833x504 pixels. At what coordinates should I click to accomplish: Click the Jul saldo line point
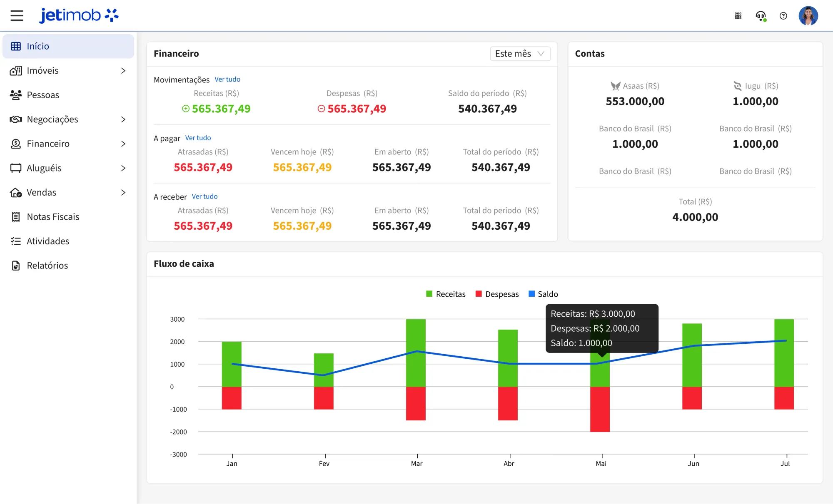coord(786,341)
